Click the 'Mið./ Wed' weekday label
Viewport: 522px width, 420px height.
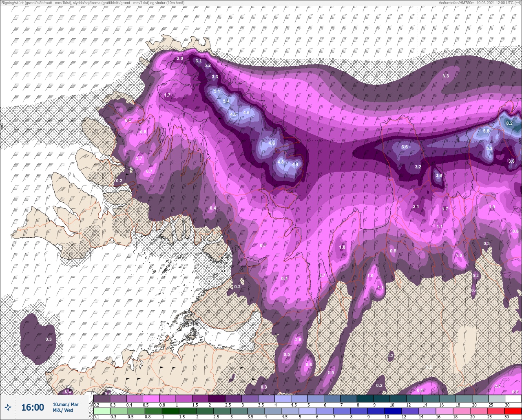coord(63,410)
